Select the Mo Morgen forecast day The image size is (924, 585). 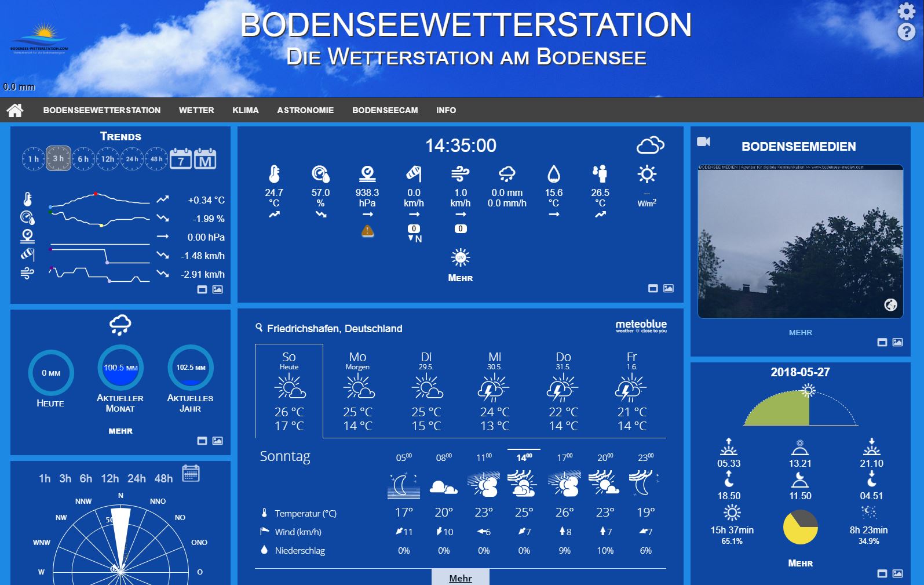coord(357,391)
